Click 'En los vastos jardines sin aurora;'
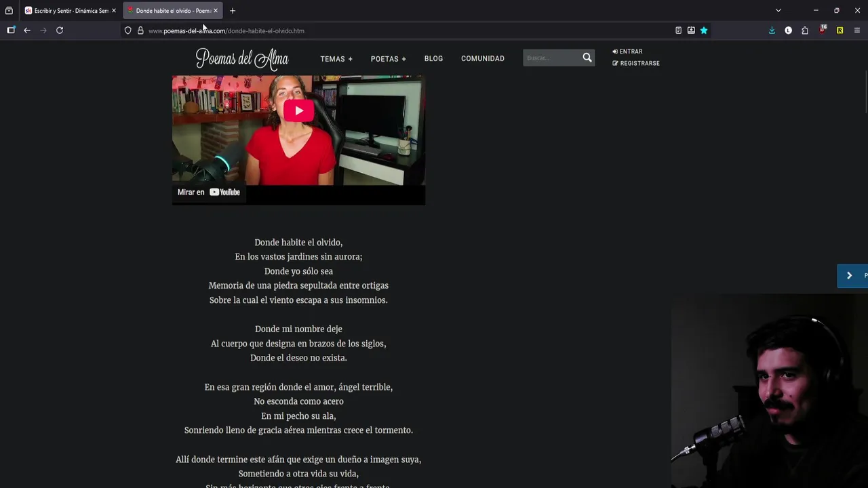The height and width of the screenshot is (488, 868). coord(298,257)
